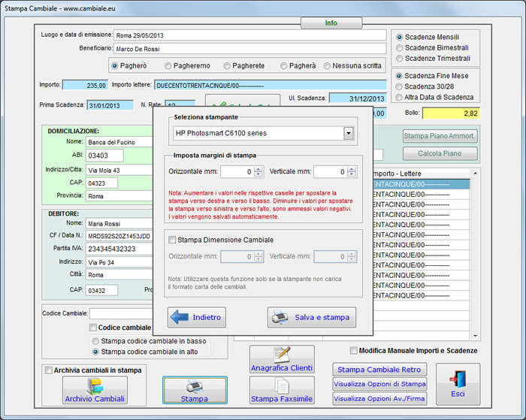
Task: Select the highlighted first row in Importo - Lettere list
Action: [422, 184]
